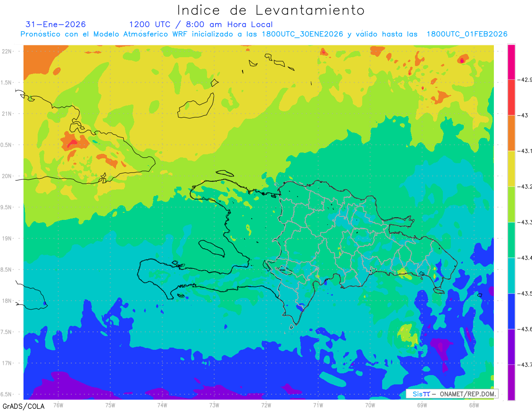
Task: Click the legend value "-43.4"
Action: click(525, 258)
